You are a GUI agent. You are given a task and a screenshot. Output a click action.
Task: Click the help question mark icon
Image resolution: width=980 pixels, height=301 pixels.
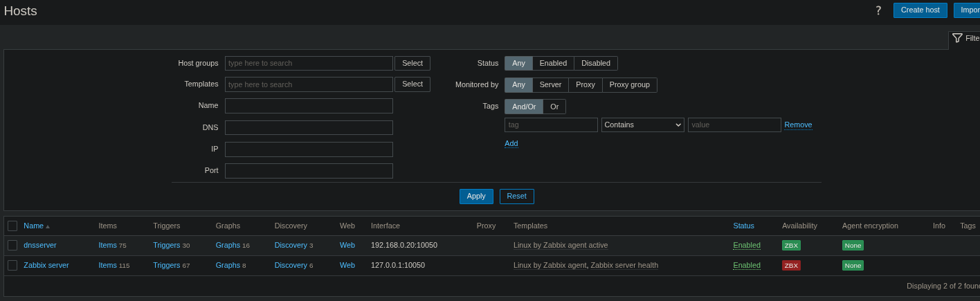pyautogui.click(x=878, y=10)
